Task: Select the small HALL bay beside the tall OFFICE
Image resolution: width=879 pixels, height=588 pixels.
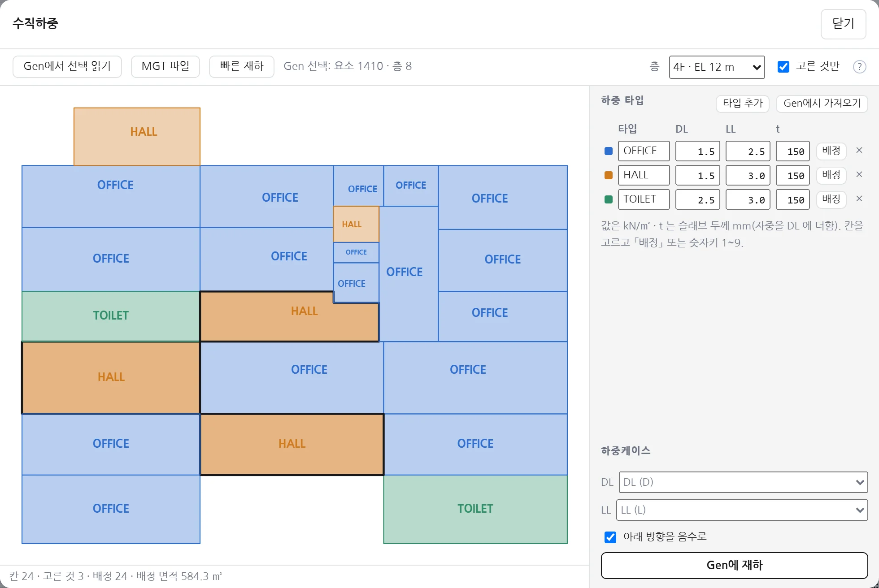Action: [x=356, y=224]
